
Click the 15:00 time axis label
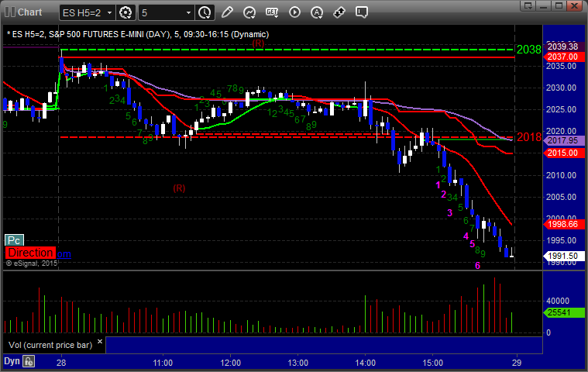tap(433, 363)
